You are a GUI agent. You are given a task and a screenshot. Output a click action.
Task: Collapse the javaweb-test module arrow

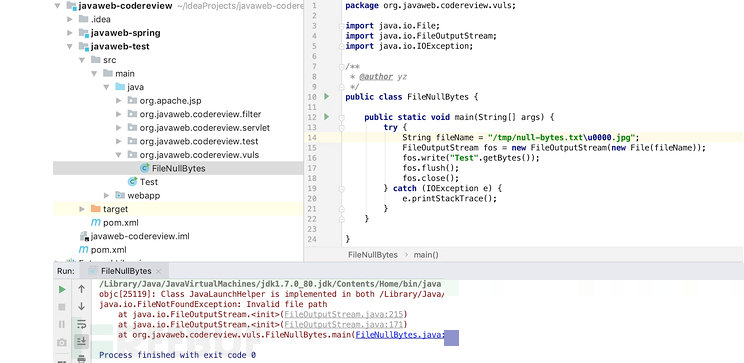70,47
